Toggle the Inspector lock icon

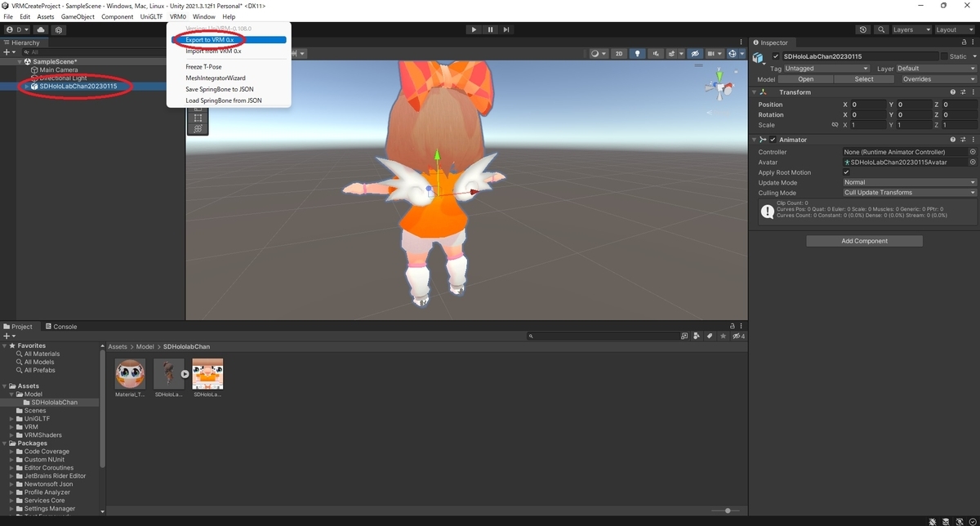964,42
